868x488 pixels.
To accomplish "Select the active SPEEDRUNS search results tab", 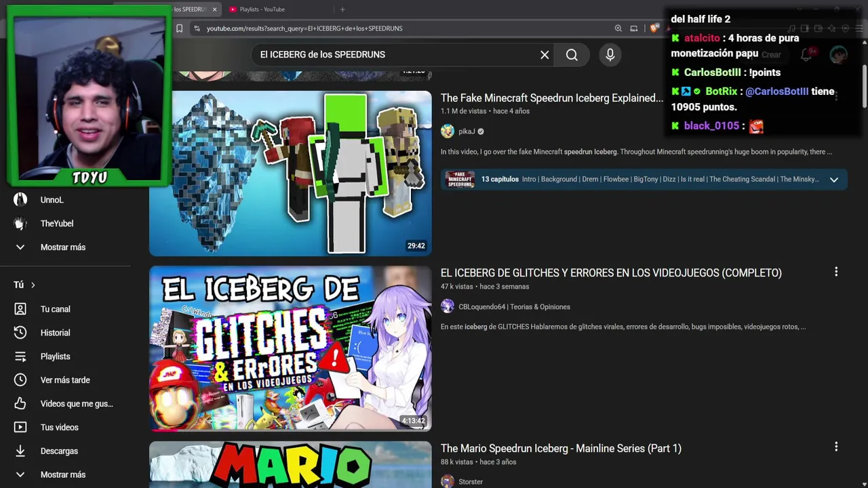I will pos(190,9).
